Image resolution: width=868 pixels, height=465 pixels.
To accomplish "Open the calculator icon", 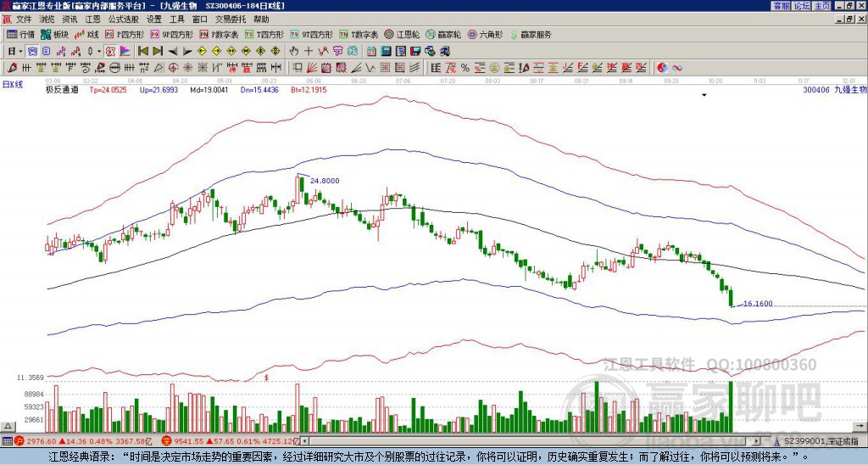I will click(386, 51).
